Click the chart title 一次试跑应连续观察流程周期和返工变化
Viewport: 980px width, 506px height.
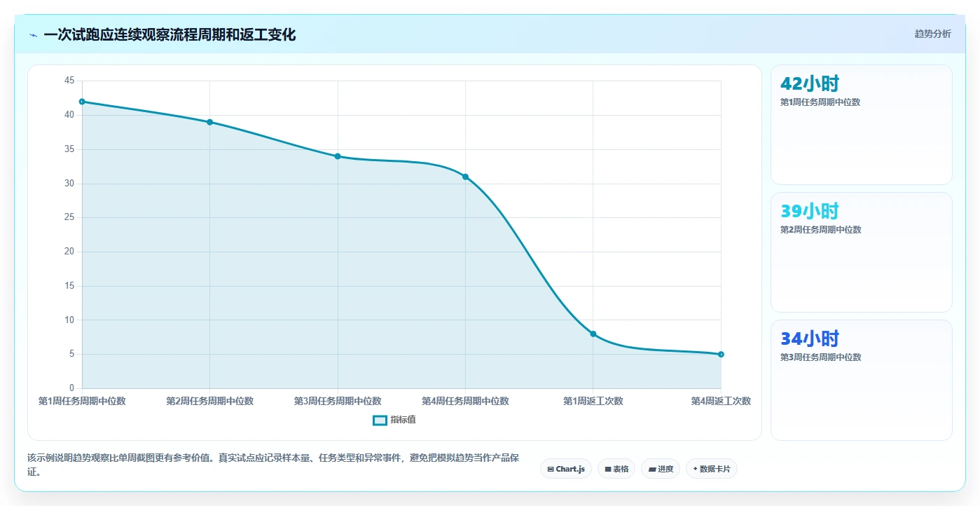point(170,35)
